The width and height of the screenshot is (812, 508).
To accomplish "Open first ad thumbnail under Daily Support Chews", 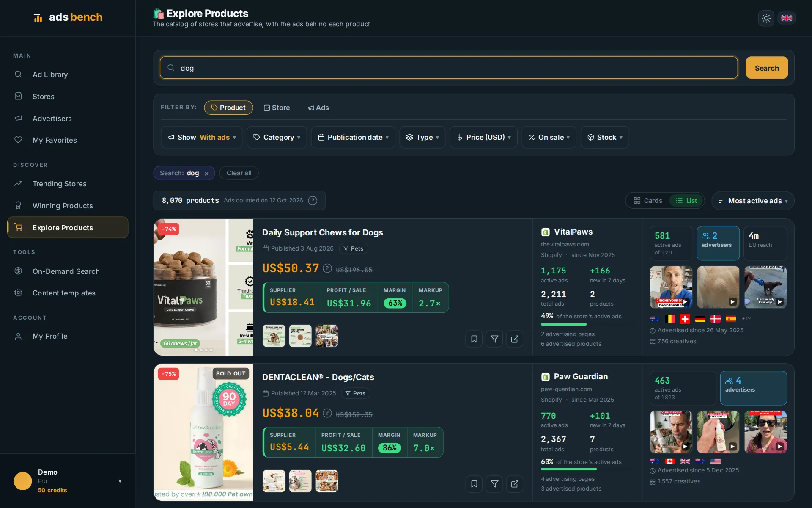I will (x=274, y=336).
